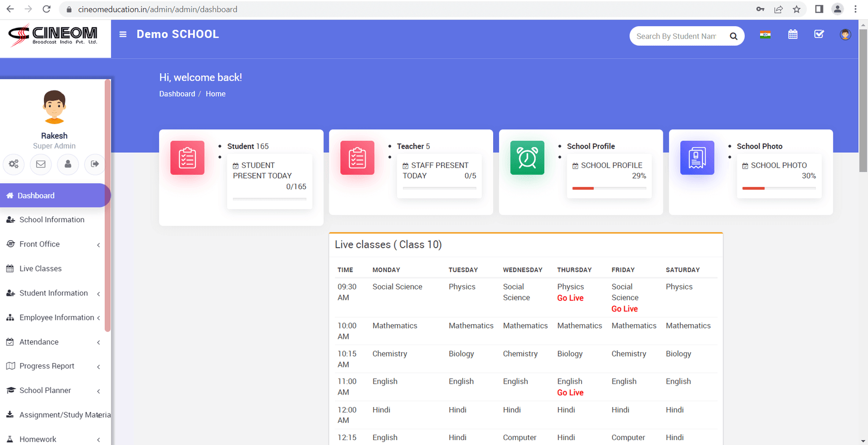
Task: Select Live Classes in the sidebar
Action: (41, 269)
